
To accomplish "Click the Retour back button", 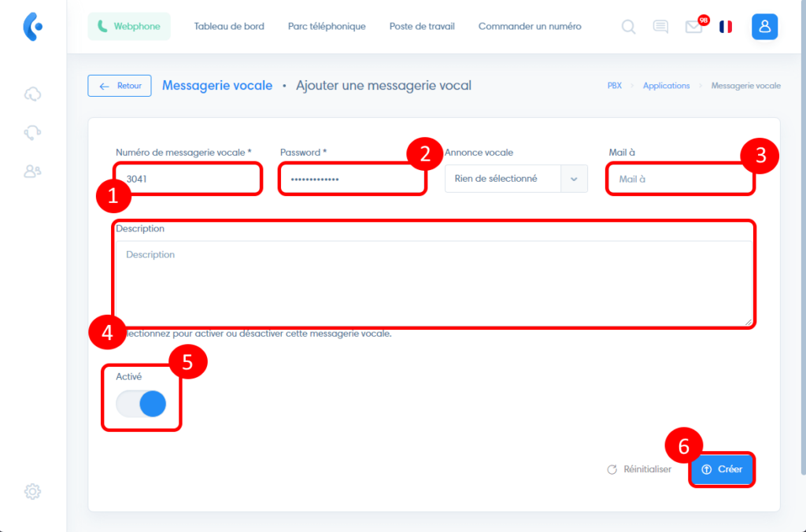I will (x=120, y=86).
